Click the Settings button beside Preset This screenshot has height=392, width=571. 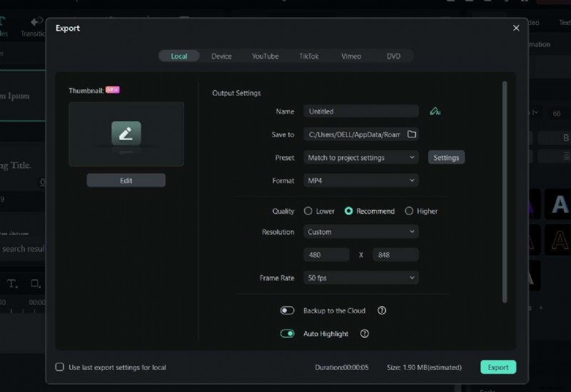point(446,158)
